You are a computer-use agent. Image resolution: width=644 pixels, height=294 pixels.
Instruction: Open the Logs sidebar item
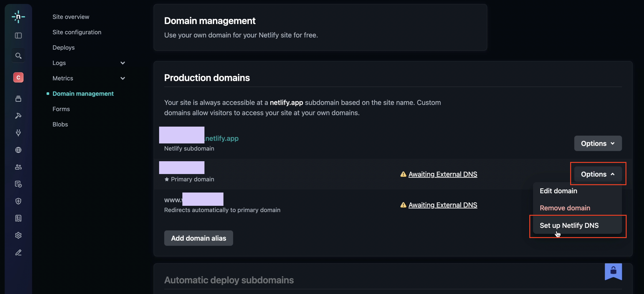[x=59, y=63]
